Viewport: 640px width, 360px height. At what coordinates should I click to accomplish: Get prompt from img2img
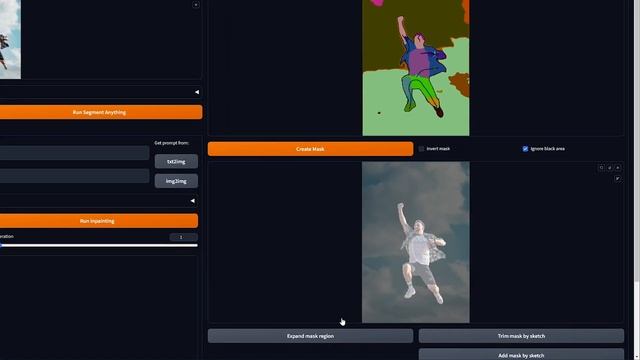point(176,181)
